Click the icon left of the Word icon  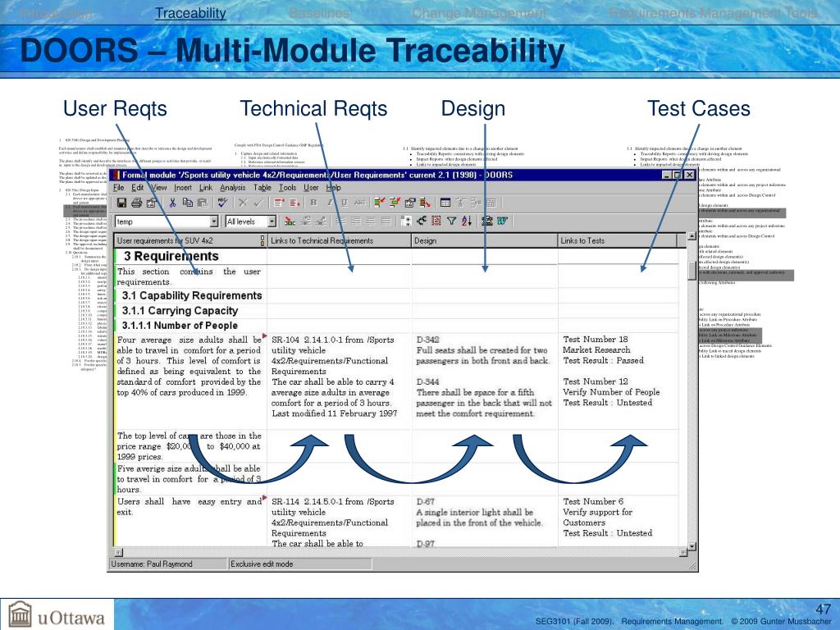[487, 221]
